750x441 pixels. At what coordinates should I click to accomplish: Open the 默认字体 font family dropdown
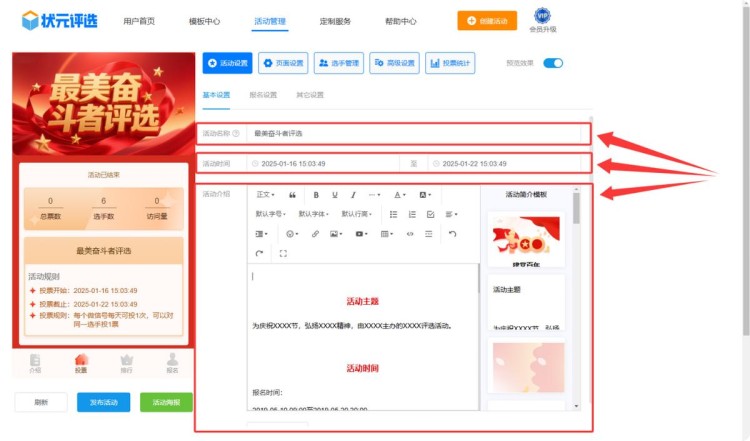313,214
